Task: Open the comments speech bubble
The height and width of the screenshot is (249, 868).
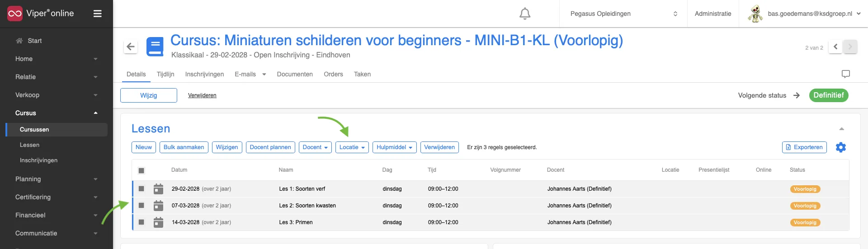Action: 846,74
